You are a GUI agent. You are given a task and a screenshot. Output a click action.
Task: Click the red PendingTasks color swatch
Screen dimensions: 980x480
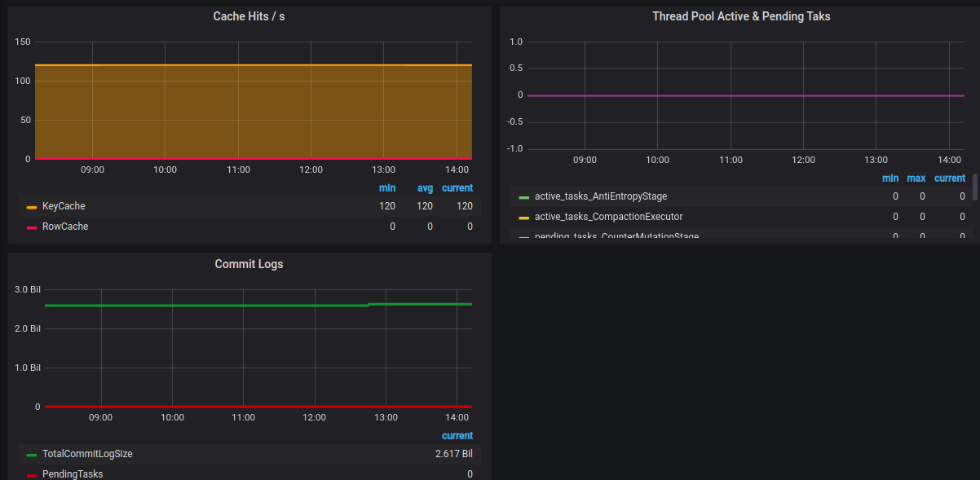coord(32,475)
